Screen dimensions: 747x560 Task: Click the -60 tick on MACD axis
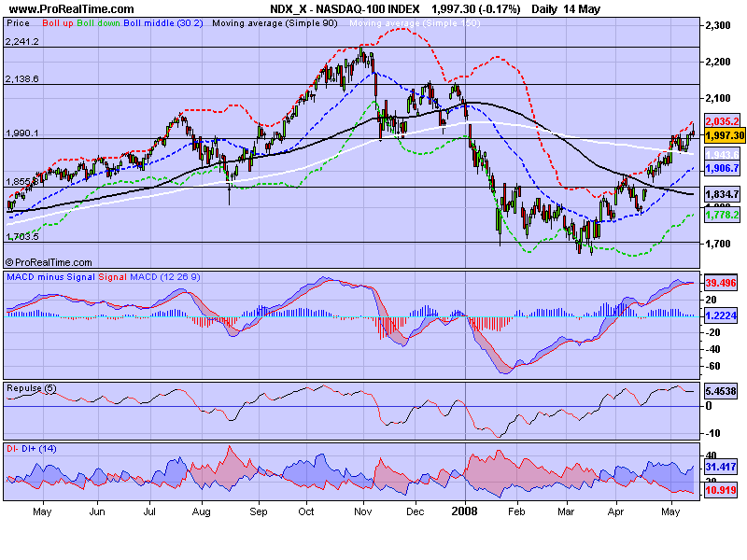(x=713, y=366)
